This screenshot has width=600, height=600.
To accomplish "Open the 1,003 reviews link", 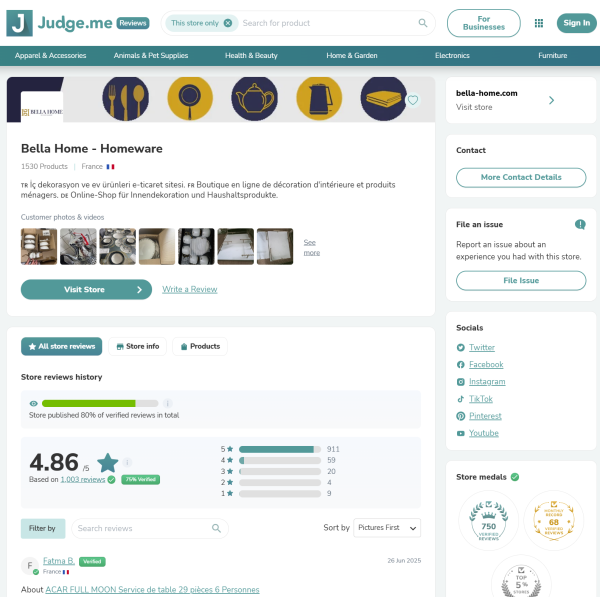I will (x=83, y=479).
